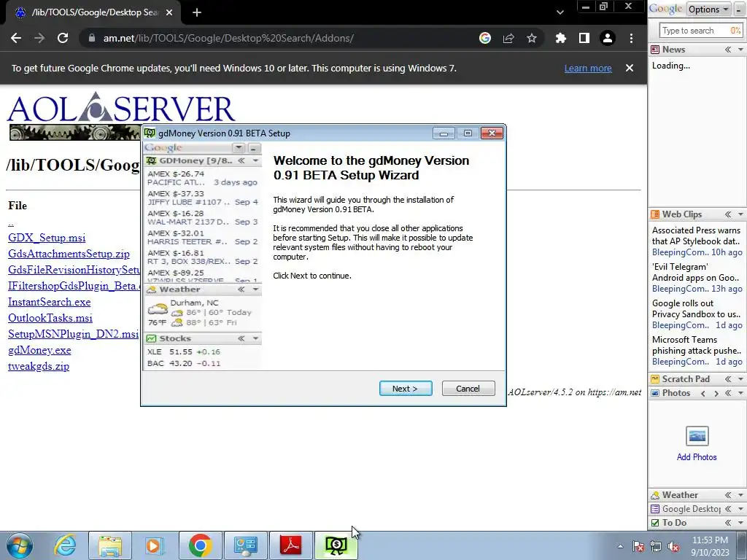Launch Internet Explorer from taskbar
The image size is (747, 560).
pyautogui.click(x=65, y=545)
